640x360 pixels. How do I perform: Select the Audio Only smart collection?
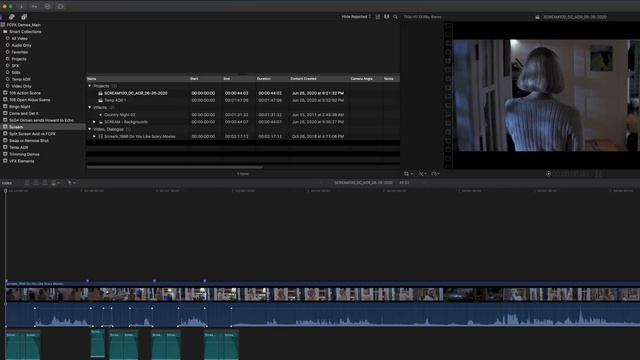pos(21,45)
